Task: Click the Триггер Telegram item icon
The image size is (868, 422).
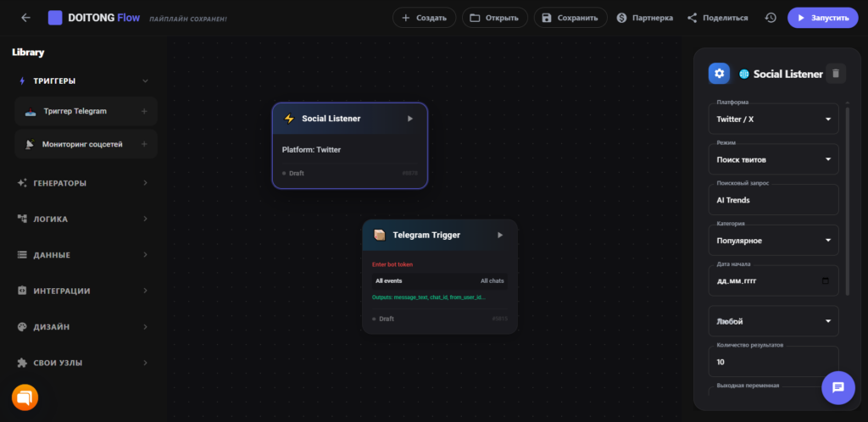Action: coord(31,111)
